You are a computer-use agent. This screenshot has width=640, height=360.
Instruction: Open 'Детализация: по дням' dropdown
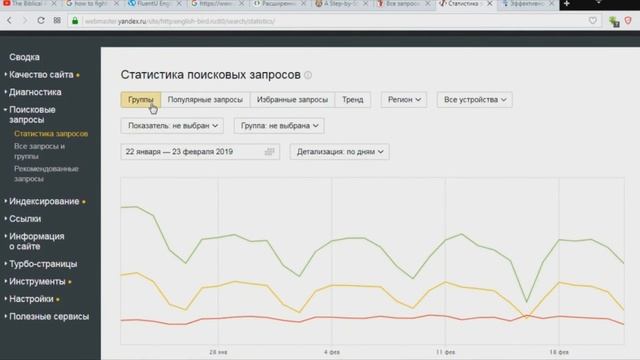[x=340, y=152]
